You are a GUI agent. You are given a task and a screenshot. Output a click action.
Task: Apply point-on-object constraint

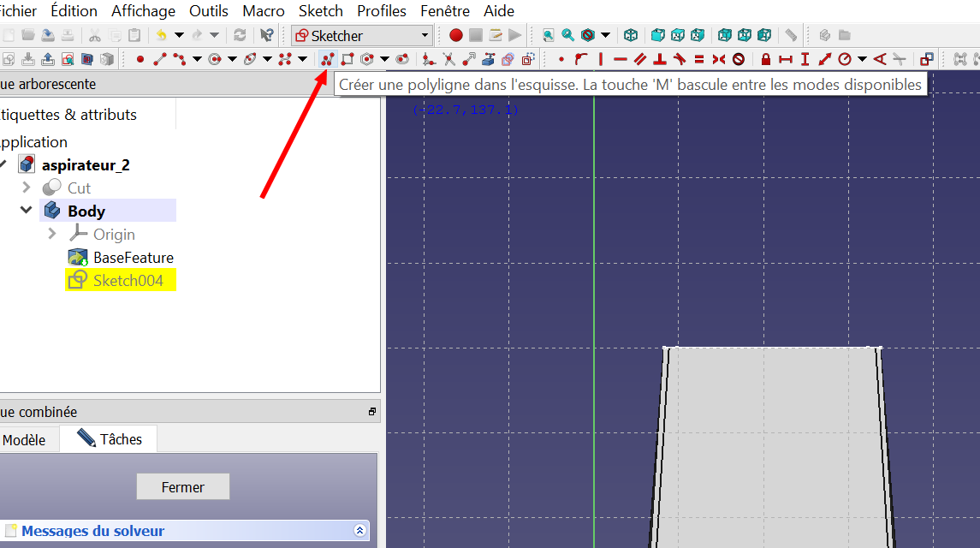(581, 59)
